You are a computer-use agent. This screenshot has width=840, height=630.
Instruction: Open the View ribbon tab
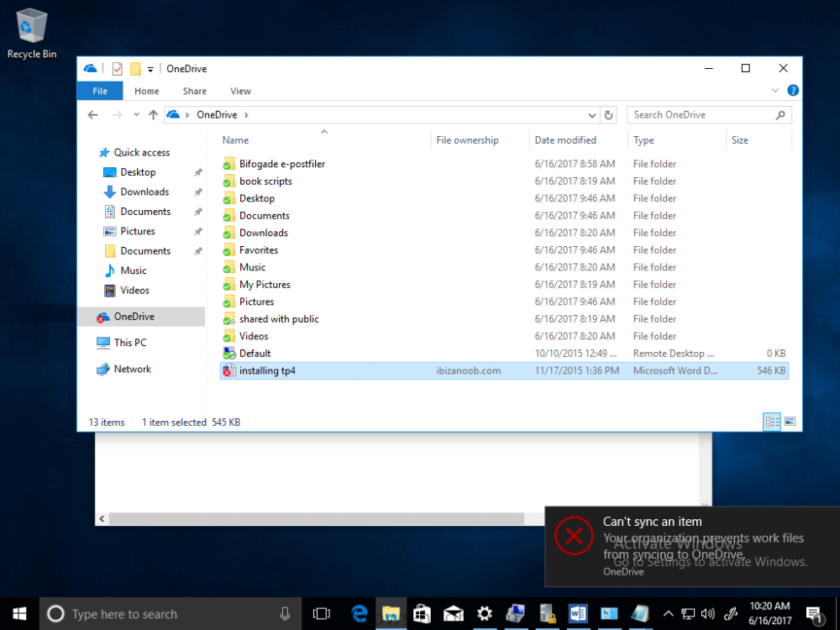(x=240, y=91)
